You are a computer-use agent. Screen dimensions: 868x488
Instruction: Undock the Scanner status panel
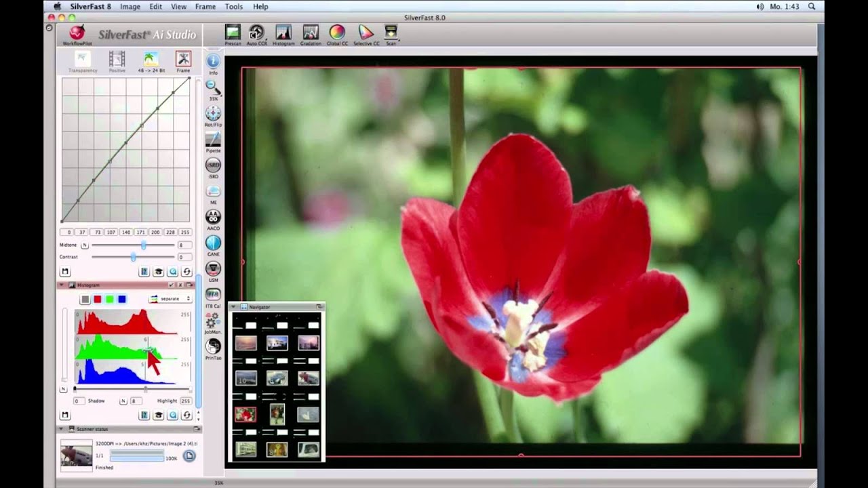(197, 429)
